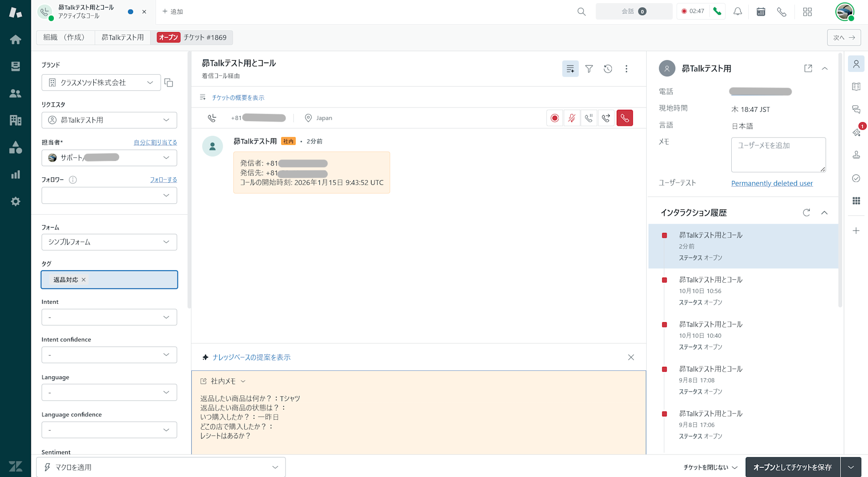
Task: Open Settings from the left navigation gear
Action: coord(16,201)
